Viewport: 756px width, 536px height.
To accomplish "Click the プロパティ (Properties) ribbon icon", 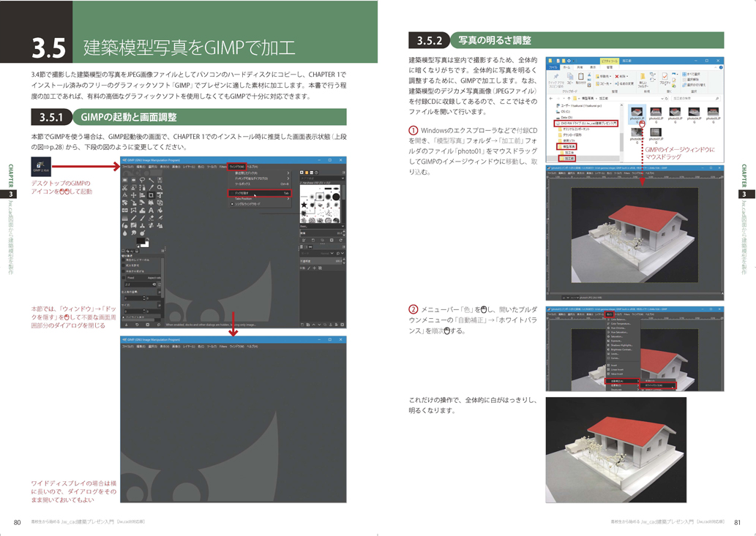I will coord(665,80).
